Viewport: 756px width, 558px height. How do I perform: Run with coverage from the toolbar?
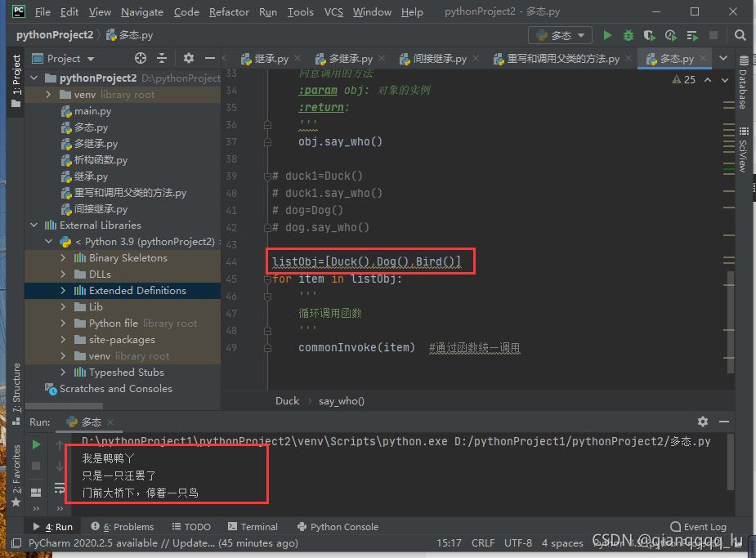(650, 35)
